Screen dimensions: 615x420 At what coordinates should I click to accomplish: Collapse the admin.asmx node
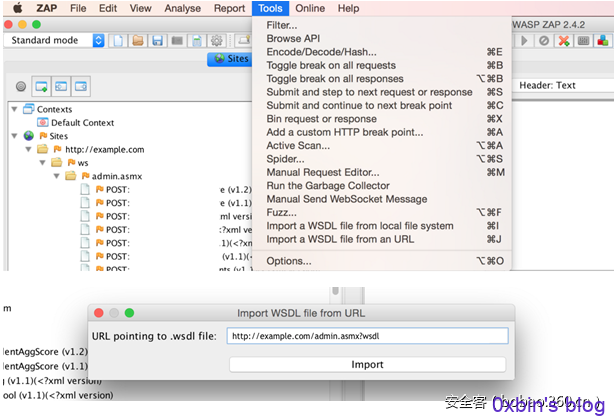coord(56,176)
